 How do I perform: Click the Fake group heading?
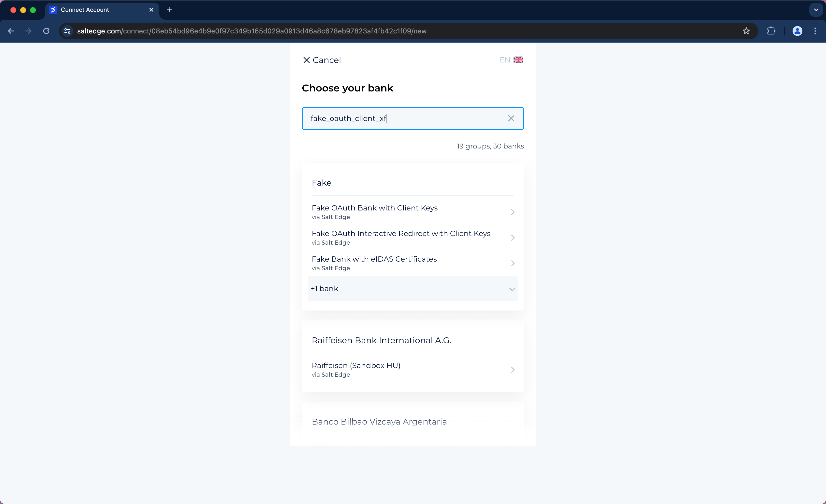pyautogui.click(x=322, y=183)
